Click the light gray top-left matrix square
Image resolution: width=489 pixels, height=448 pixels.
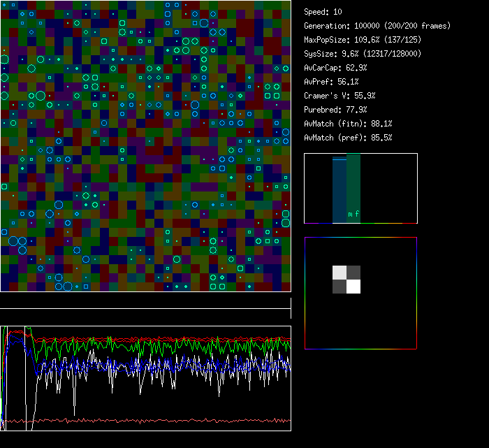[339, 273]
